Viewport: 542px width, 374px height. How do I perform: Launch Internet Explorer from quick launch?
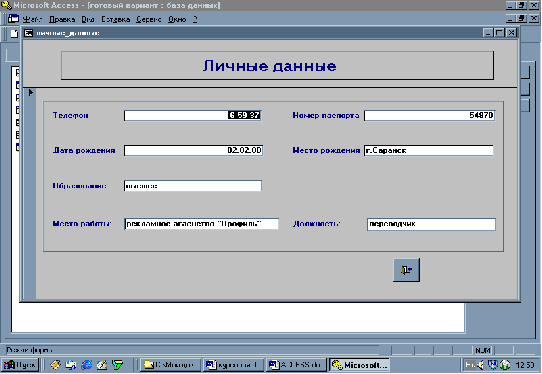point(86,365)
